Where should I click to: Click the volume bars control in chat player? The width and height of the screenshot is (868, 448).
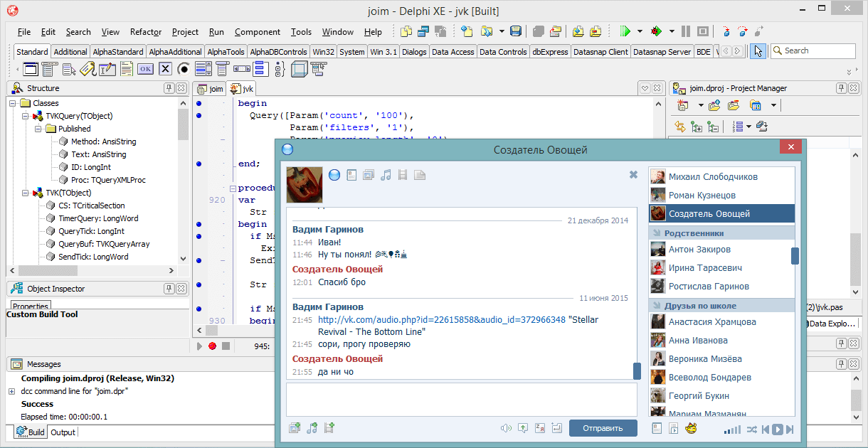(732, 430)
